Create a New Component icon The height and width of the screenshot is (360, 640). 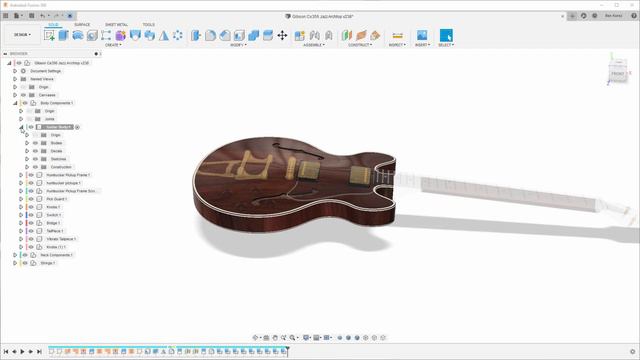[x=300, y=36]
